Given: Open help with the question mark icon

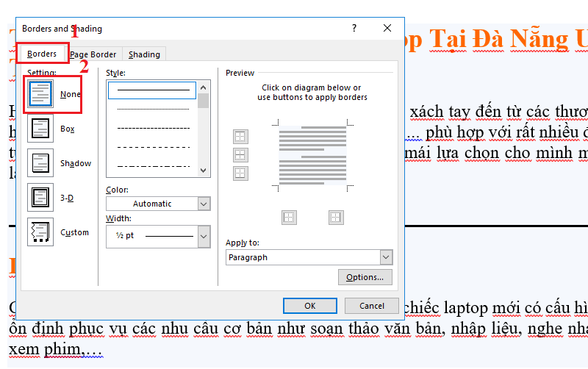Looking at the screenshot, I should [354, 28].
